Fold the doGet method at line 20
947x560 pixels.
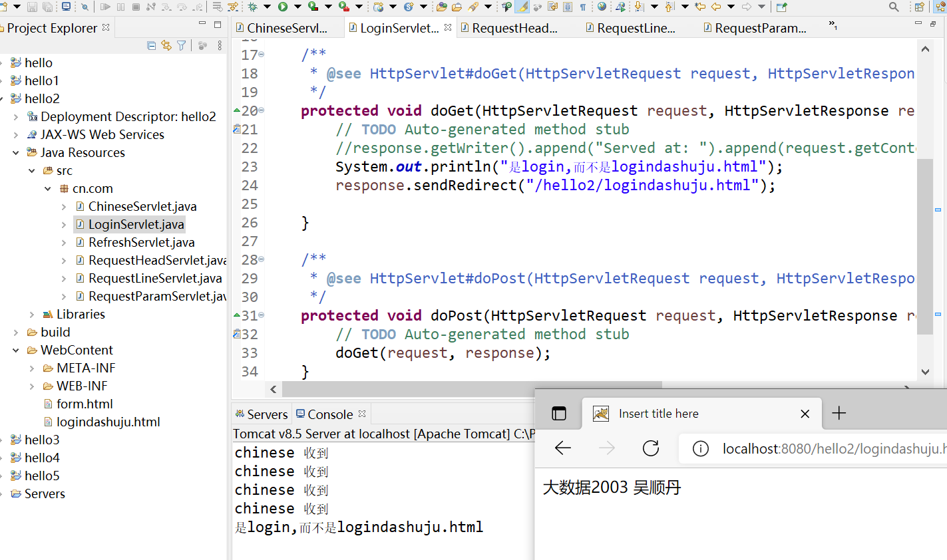pos(262,110)
